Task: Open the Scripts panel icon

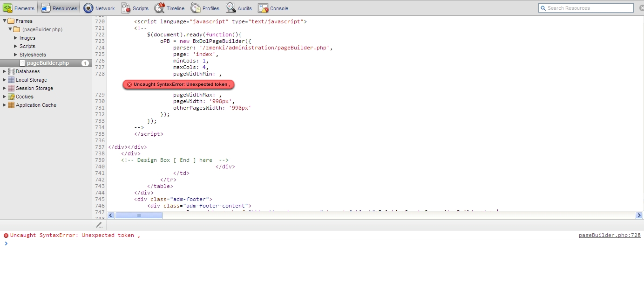Action: [x=126, y=8]
